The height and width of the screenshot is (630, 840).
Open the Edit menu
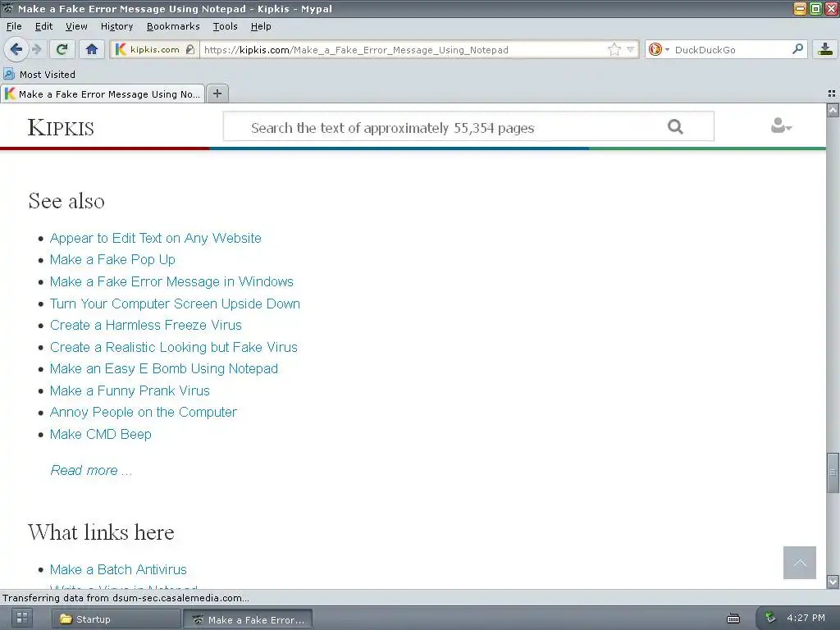tap(44, 26)
